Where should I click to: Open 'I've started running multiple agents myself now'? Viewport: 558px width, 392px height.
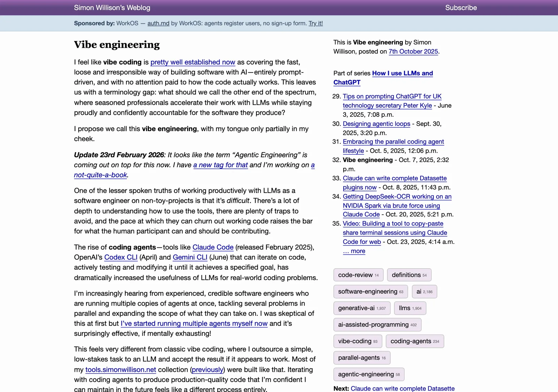194,323
